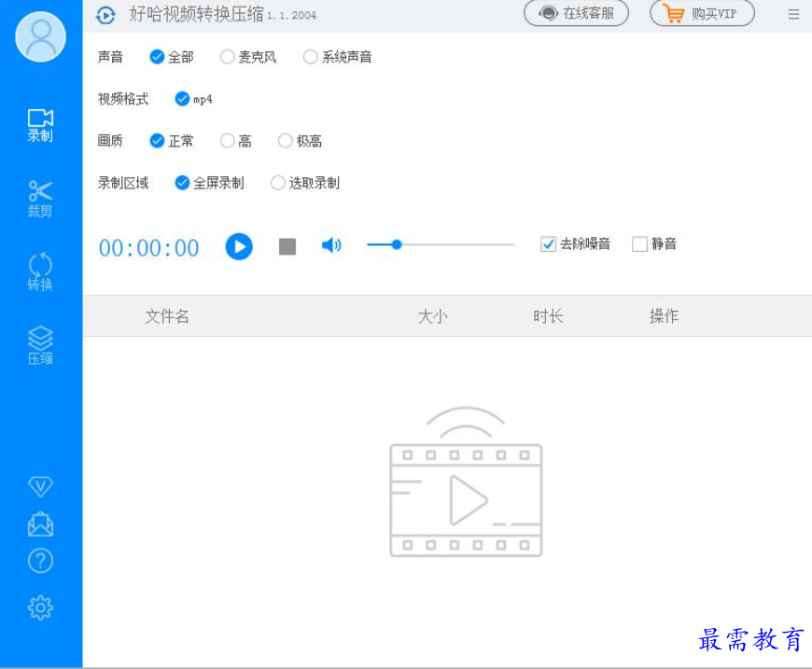812x669 pixels.
Task: Open the mail envelope icon in sidebar
Action: (x=40, y=524)
